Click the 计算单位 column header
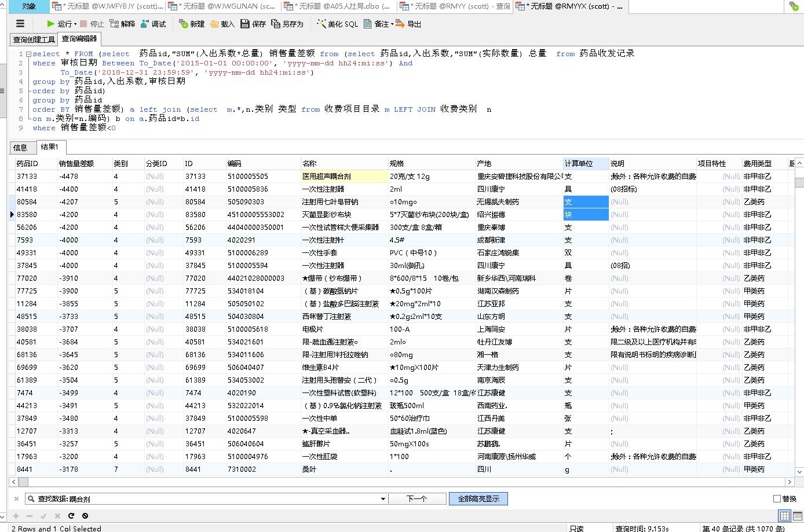The width and height of the screenshot is (804, 532). (x=586, y=163)
